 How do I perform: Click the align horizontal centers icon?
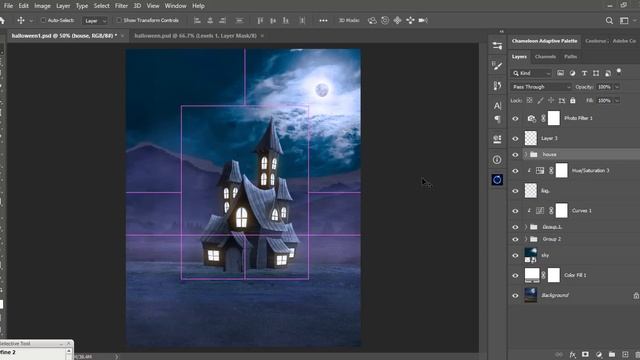pos(210,20)
